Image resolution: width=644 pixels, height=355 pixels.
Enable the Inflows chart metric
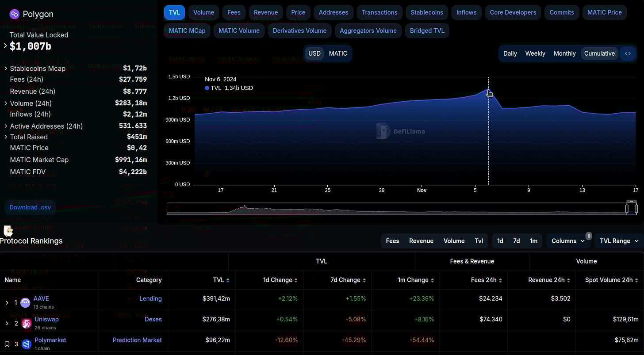(467, 12)
